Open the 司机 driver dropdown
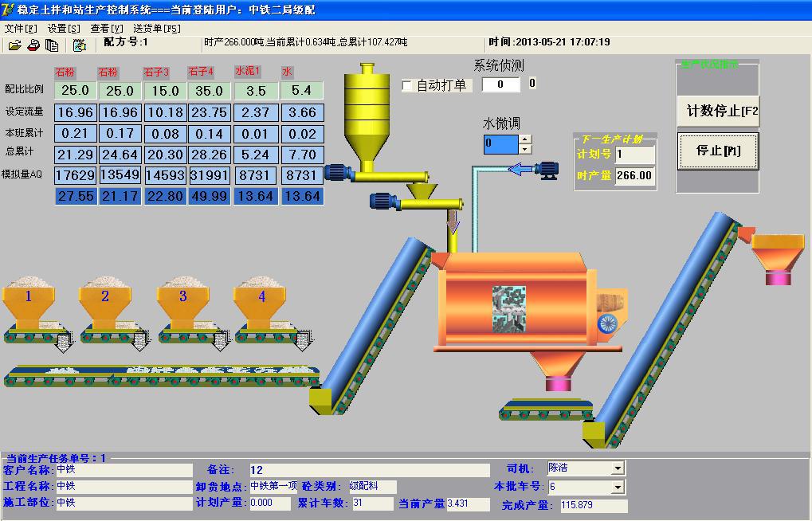812x521 pixels. point(618,468)
